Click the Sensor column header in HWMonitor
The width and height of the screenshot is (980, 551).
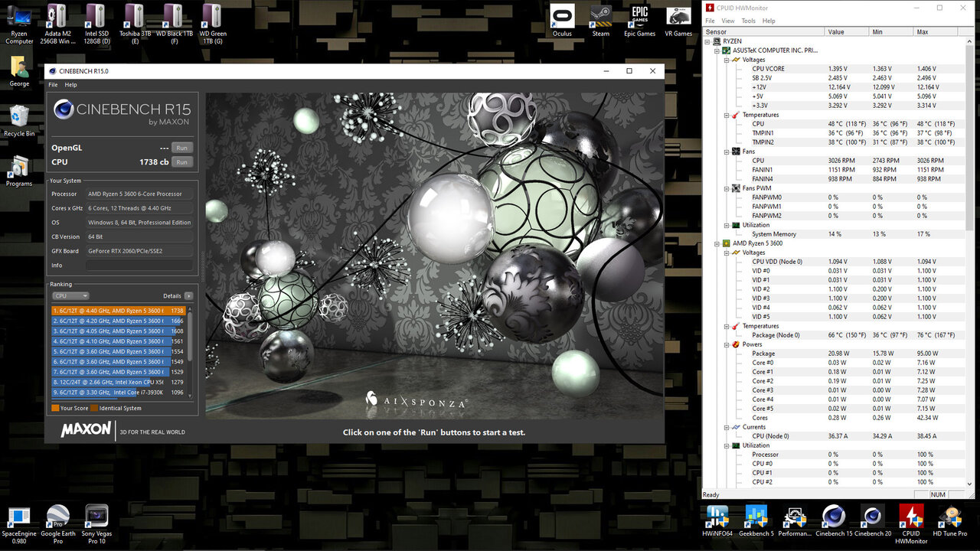[x=764, y=32]
